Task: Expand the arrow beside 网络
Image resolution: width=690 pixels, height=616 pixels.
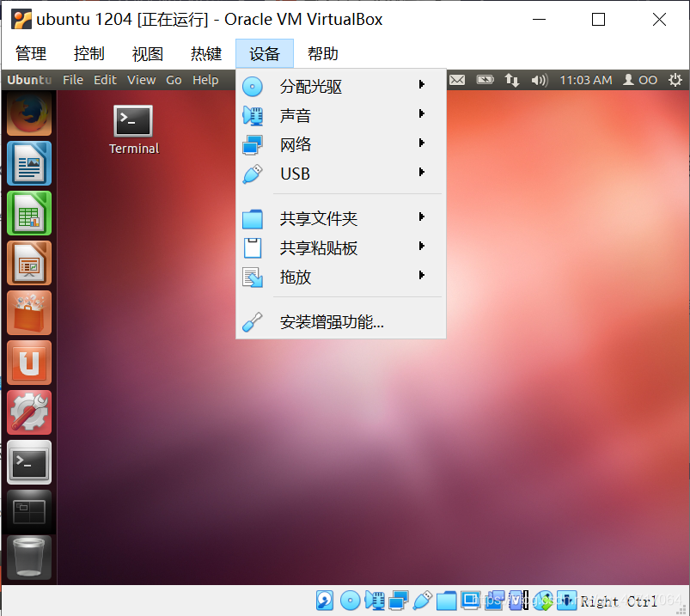Action: coord(422,143)
